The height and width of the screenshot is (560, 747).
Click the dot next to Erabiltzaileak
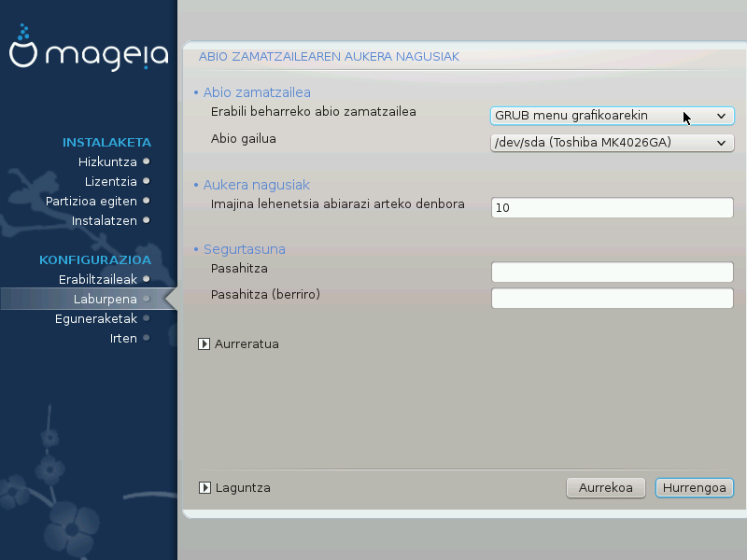coord(147,279)
